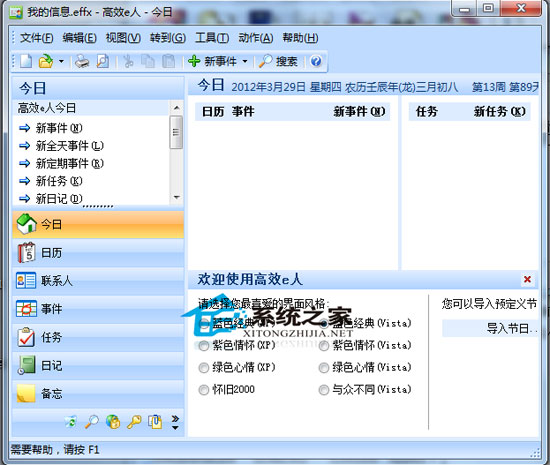Screen dimensions: 550x465
Task: Open the 帮助(H) menu
Action: click(x=300, y=38)
